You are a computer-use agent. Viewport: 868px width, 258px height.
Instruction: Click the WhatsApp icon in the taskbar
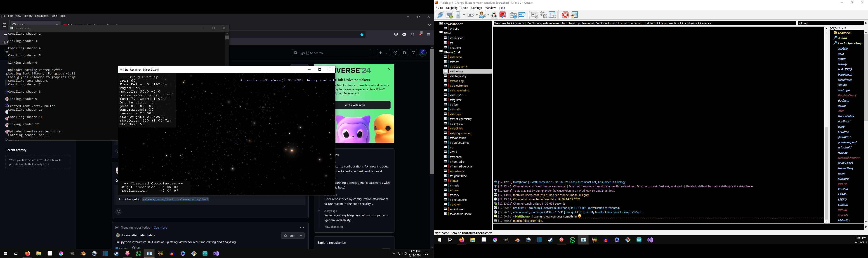point(139,253)
